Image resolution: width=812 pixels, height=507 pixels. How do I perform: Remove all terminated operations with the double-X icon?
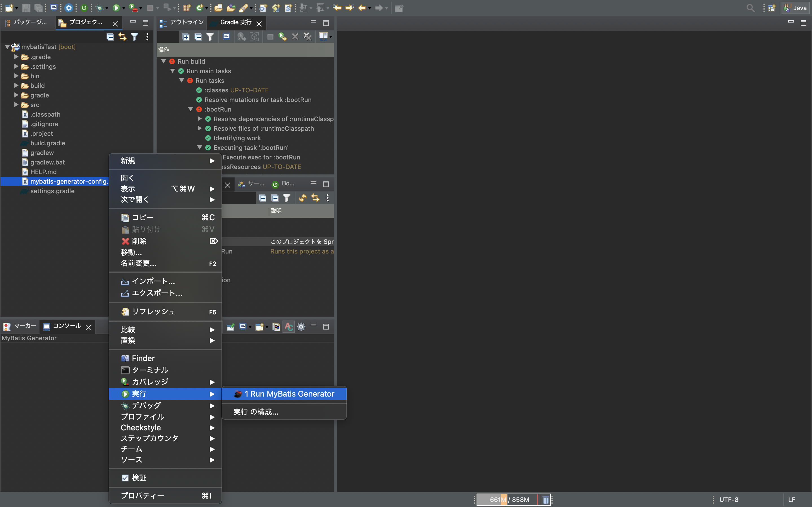click(307, 37)
